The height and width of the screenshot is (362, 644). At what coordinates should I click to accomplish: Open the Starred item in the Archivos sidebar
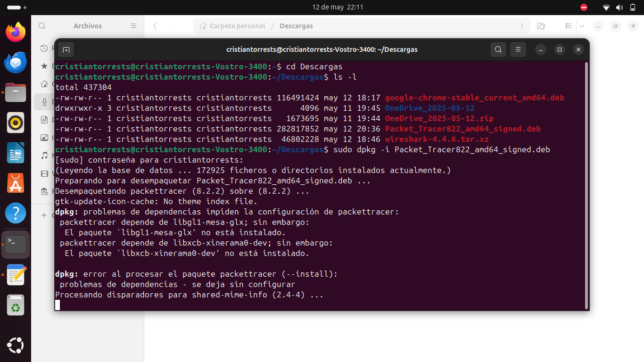tap(44, 66)
